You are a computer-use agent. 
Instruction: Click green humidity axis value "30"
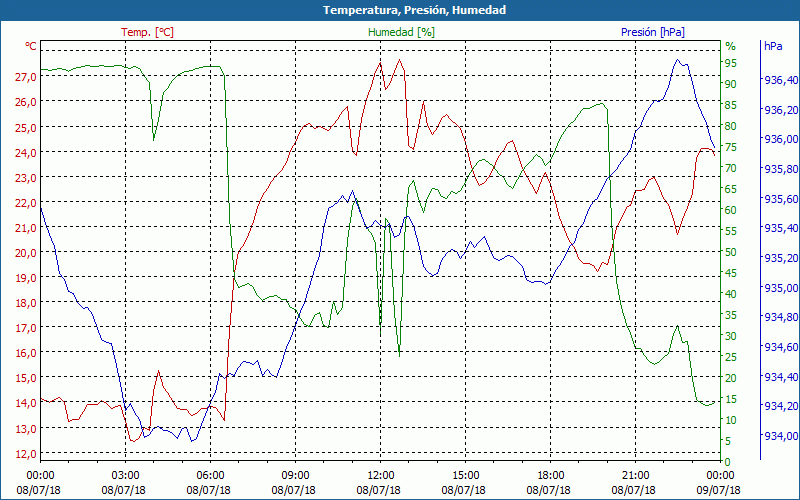click(731, 336)
